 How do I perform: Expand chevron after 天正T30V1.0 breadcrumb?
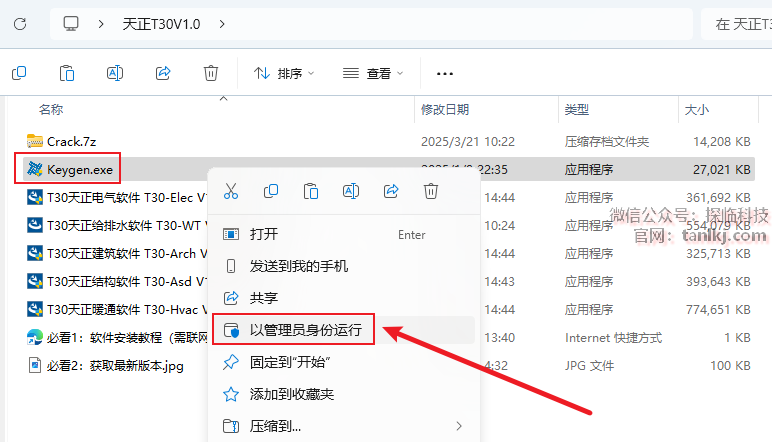[222, 24]
